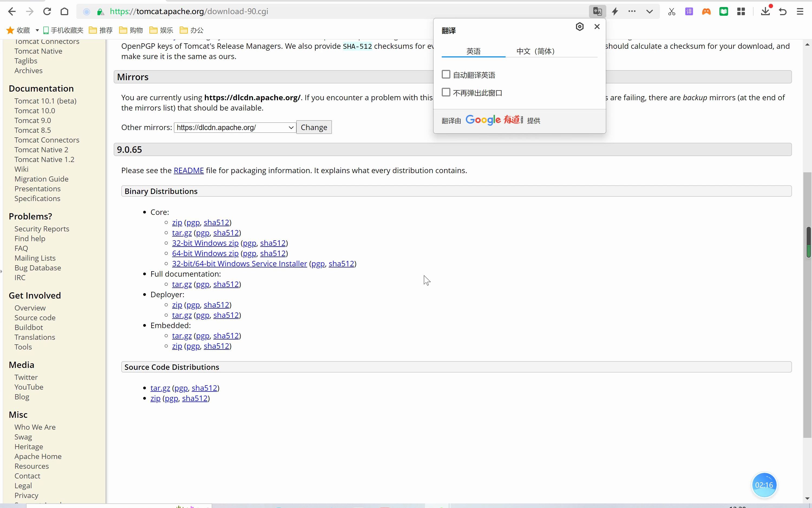The width and height of the screenshot is (812, 508).
Task: Click the browser back arrow
Action: [x=12, y=11]
